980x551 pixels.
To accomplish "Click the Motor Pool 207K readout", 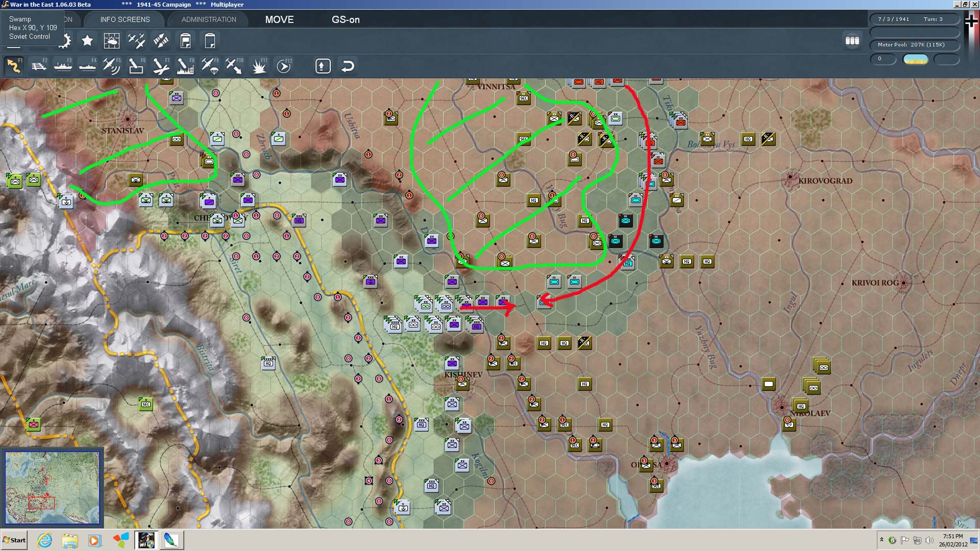I will click(915, 45).
